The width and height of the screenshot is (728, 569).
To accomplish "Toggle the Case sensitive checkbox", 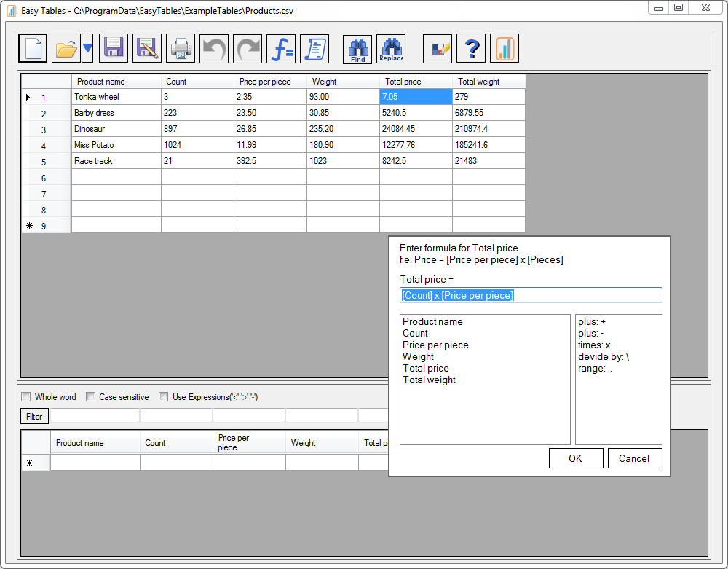I will (x=91, y=397).
